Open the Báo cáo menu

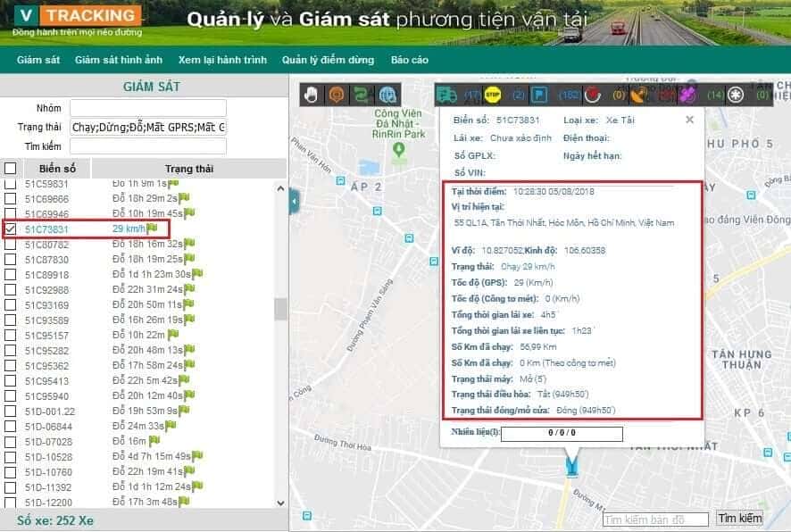click(410, 60)
